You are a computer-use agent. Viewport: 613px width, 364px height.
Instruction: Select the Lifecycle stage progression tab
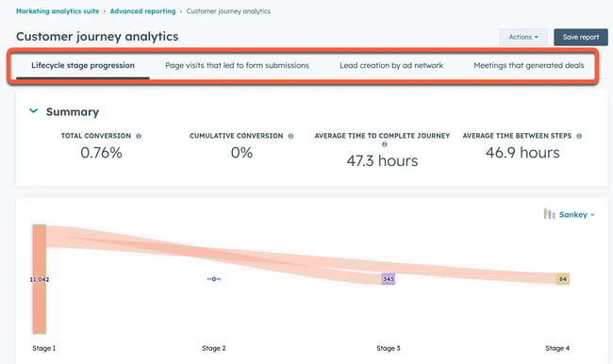83,65
